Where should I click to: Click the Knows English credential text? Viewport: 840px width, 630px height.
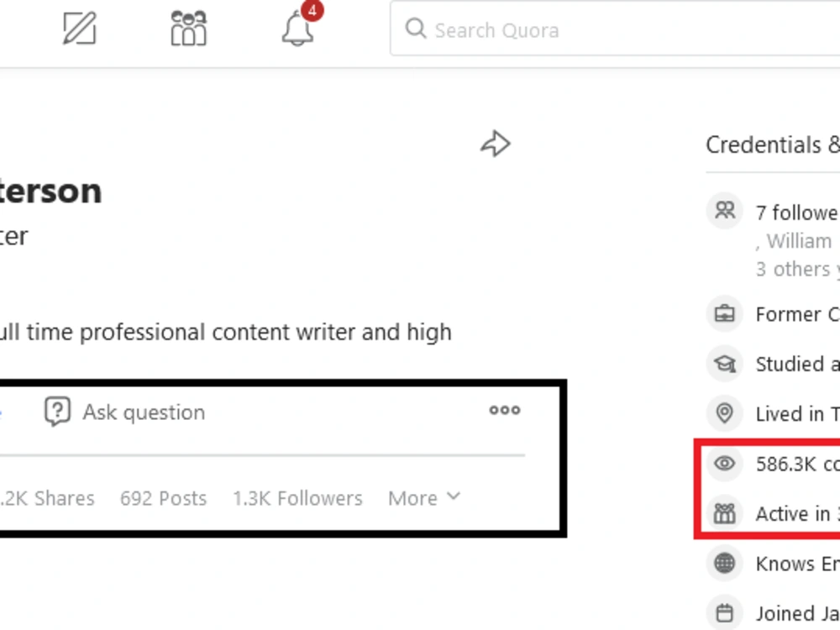tap(798, 564)
